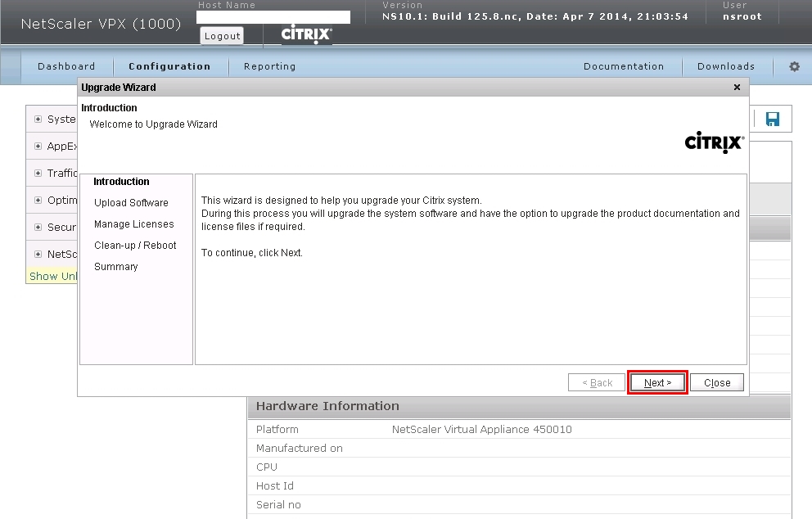The image size is (812, 519).
Task: Click the 'Serial no' row label
Action: (278, 504)
